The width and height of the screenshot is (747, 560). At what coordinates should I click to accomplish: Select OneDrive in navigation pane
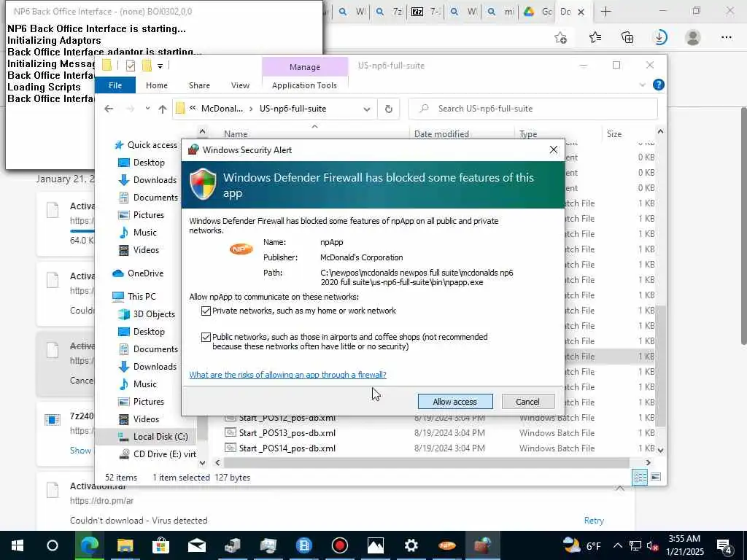coord(145,273)
